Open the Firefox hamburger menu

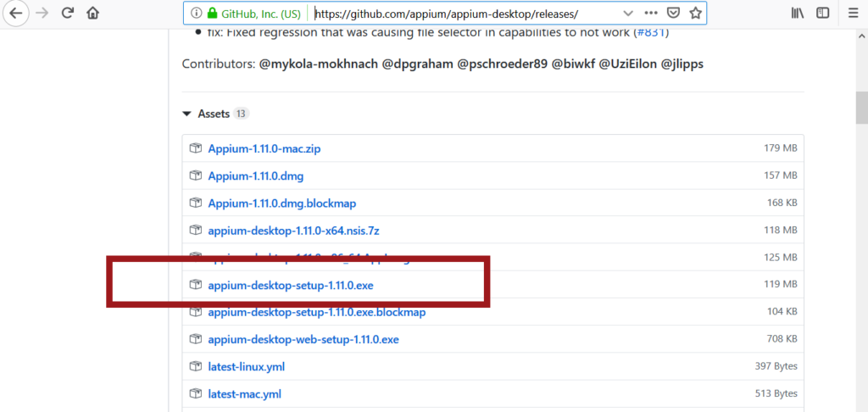tap(853, 13)
